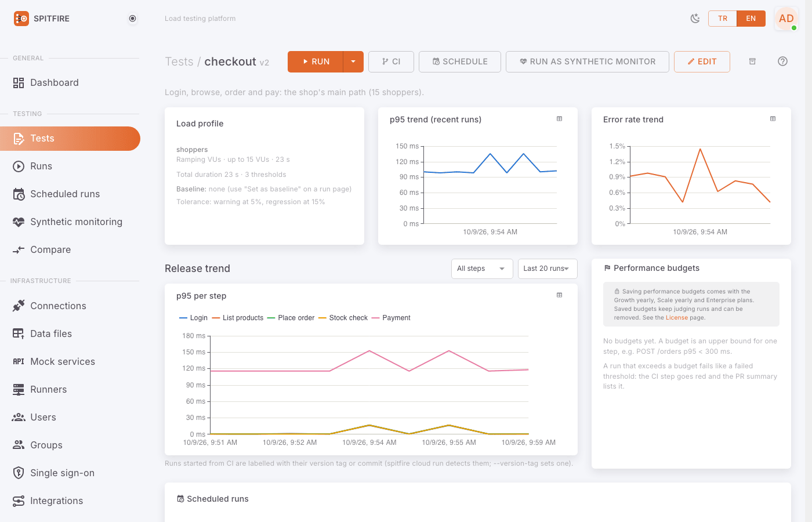Show Error rate trend table icon

[x=773, y=119]
